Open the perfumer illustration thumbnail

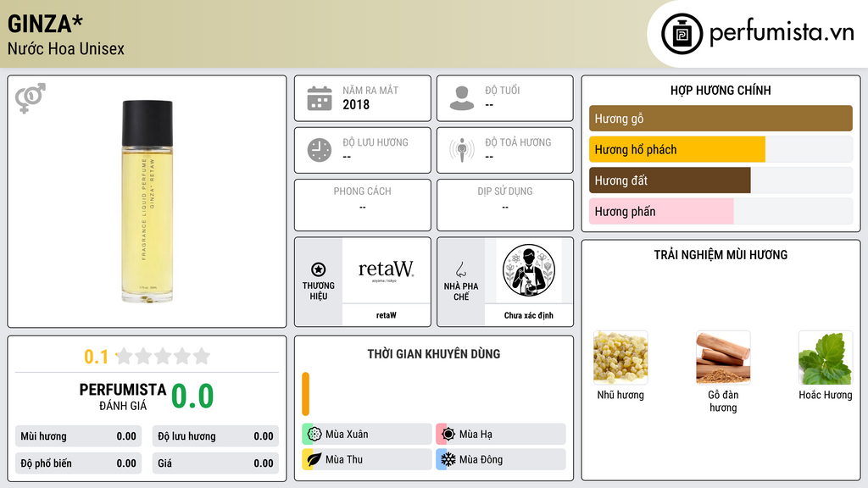click(529, 270)
